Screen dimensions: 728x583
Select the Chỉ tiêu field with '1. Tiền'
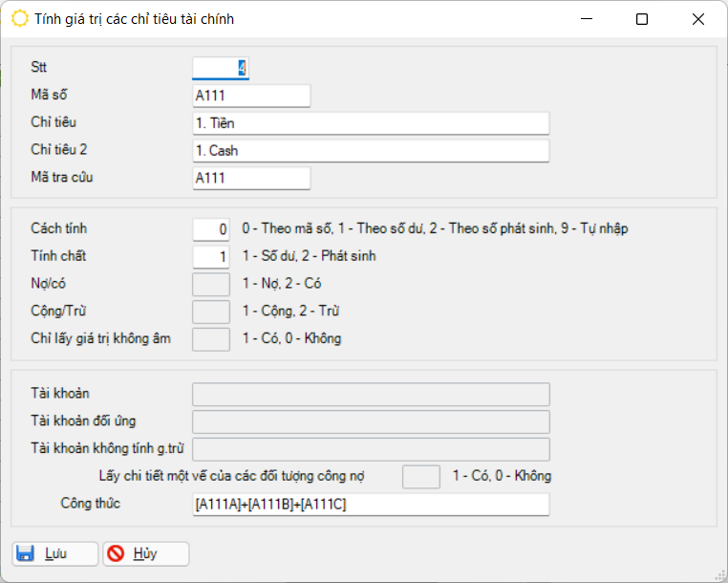pyautogui.click(x=371, y=123)
